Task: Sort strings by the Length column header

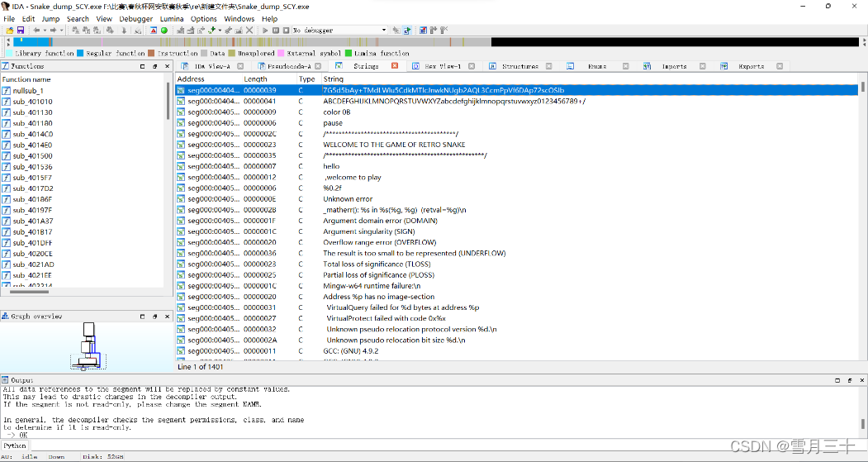Action: tap(269, 79)
